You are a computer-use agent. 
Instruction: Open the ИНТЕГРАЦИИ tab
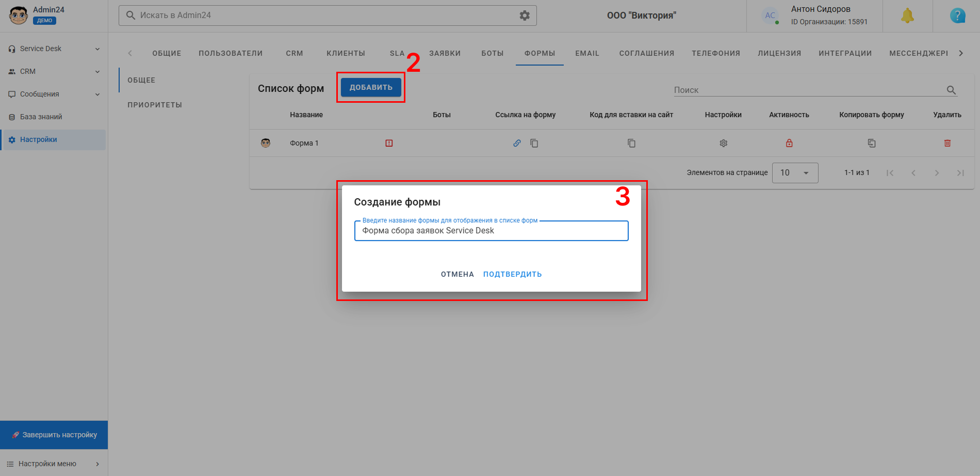coord(845,53)
